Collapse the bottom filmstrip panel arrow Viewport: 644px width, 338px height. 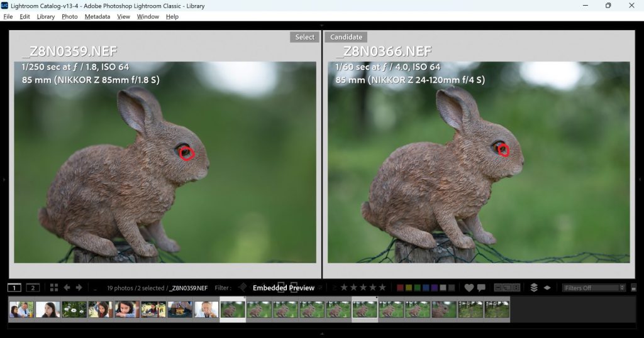[322, 334]
